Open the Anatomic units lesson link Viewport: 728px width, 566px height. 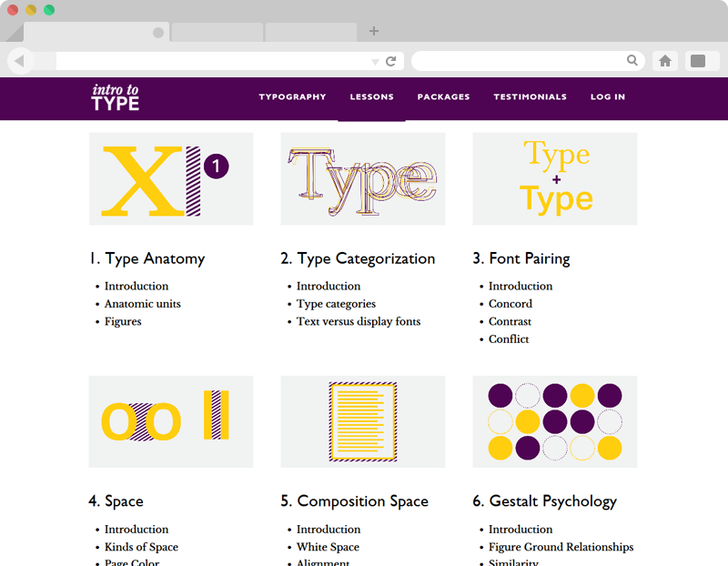[142, 304]
